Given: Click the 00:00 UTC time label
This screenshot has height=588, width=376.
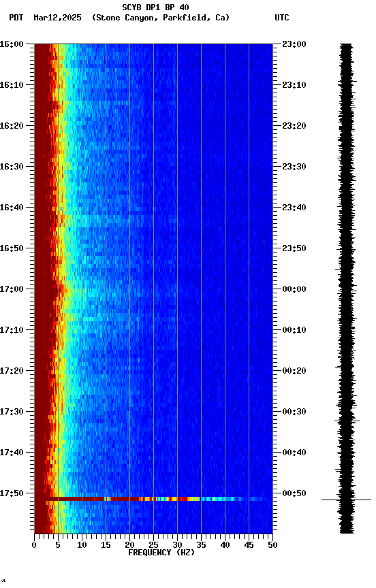Looking at the screenshot, I should coord(294,289).
